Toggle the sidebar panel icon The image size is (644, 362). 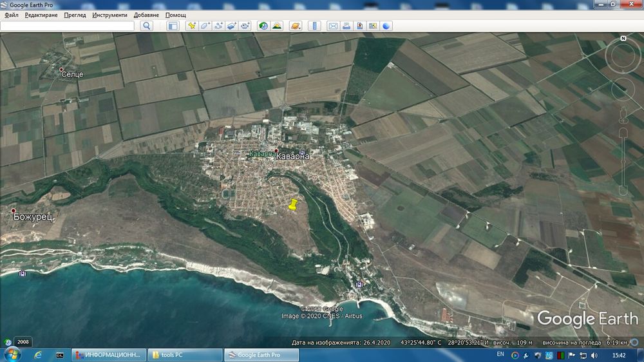click(173, 26)
